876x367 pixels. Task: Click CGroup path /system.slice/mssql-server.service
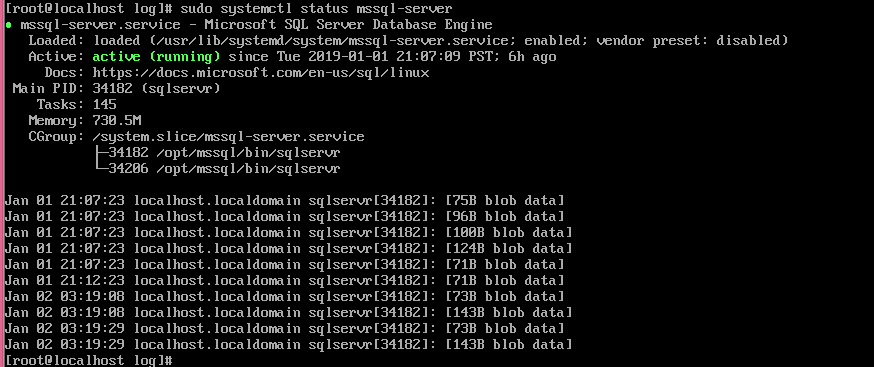(x=228, y=137)
